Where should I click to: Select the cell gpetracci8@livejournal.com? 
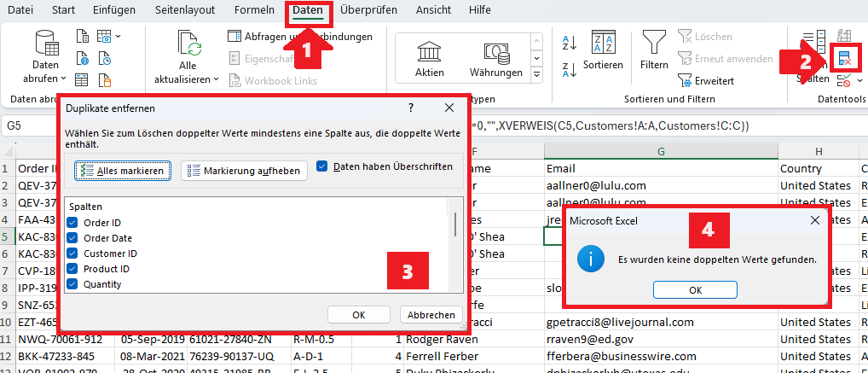pos(661,322)
